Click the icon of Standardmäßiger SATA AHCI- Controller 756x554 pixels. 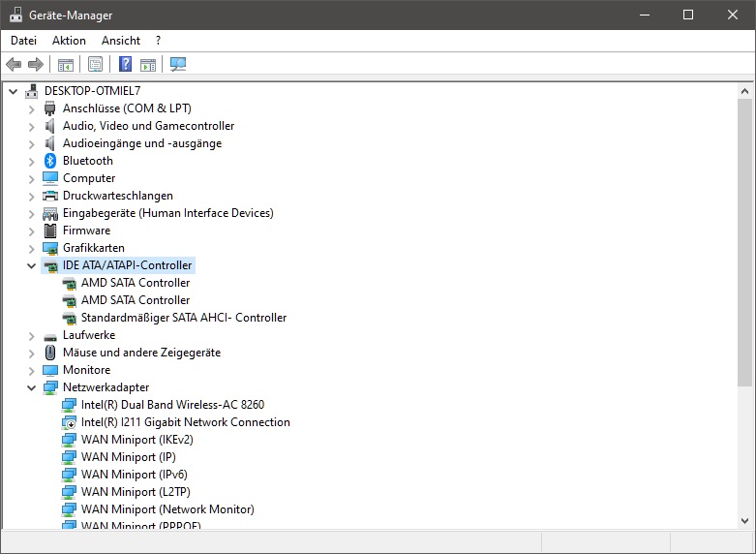[69, 318]
